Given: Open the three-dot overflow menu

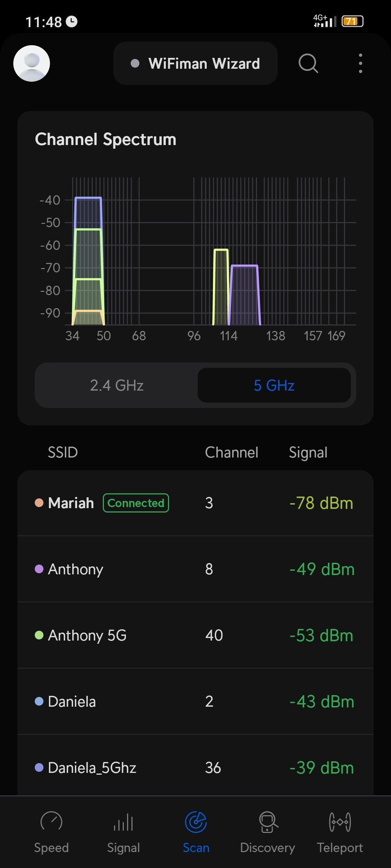Looking at the screenshot, I should [360, 63].
